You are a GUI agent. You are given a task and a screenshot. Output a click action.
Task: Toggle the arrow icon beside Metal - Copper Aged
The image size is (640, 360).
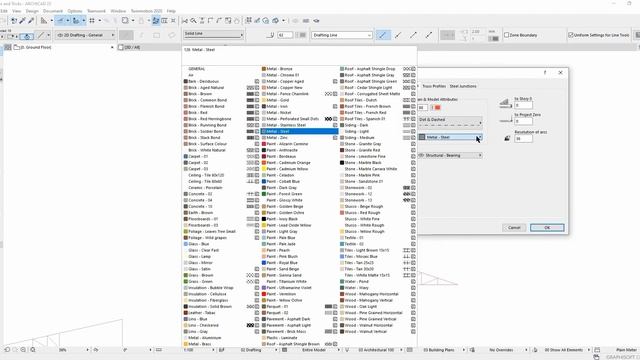[x=335, y=81]
